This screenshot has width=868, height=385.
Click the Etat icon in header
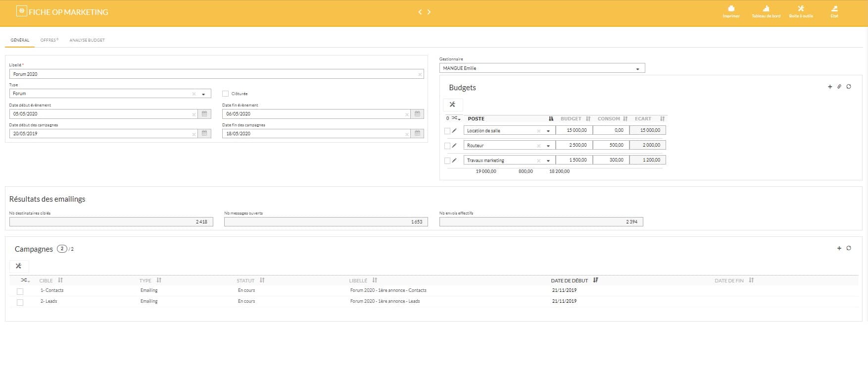tap(834, 9)
